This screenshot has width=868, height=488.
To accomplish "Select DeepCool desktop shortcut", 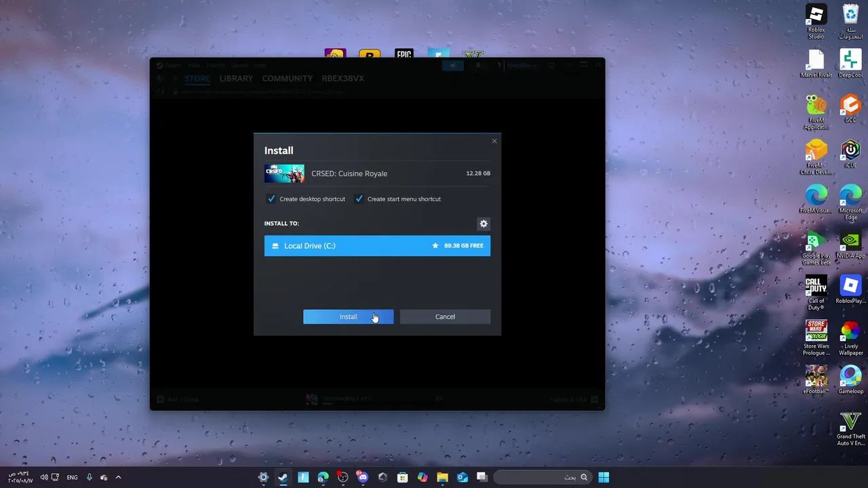I will pos(850,64).
